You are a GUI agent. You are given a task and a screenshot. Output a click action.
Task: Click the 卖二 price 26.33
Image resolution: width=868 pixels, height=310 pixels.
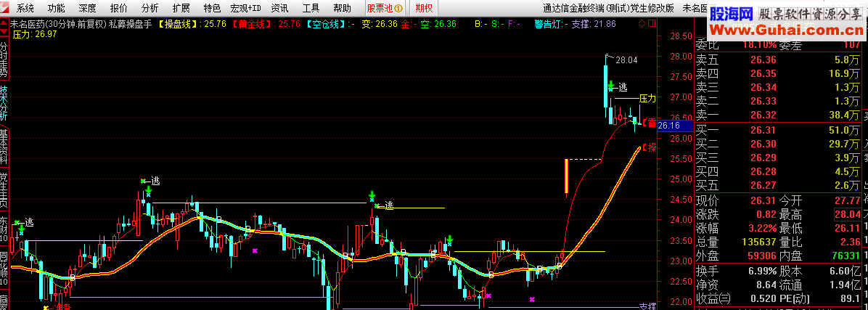coord(763,101)
